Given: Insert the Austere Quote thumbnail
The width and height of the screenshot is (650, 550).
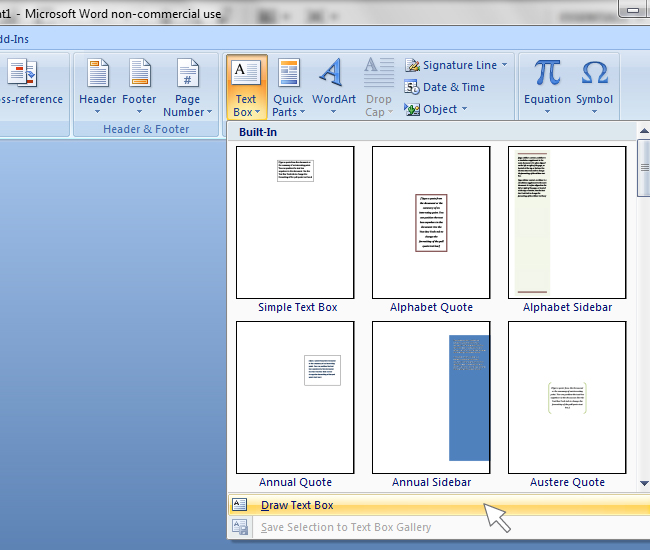Looking at the screenshot, I should (567, 397).
